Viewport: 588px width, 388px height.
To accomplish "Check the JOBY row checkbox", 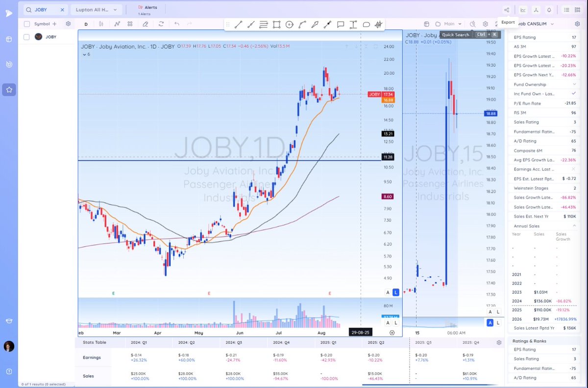I will tap(27, 37).
